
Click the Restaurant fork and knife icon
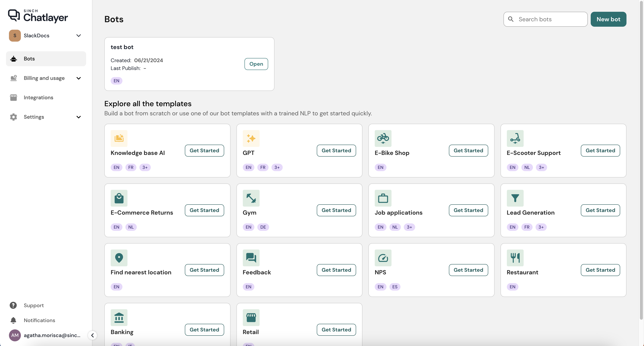click(515, 258)
